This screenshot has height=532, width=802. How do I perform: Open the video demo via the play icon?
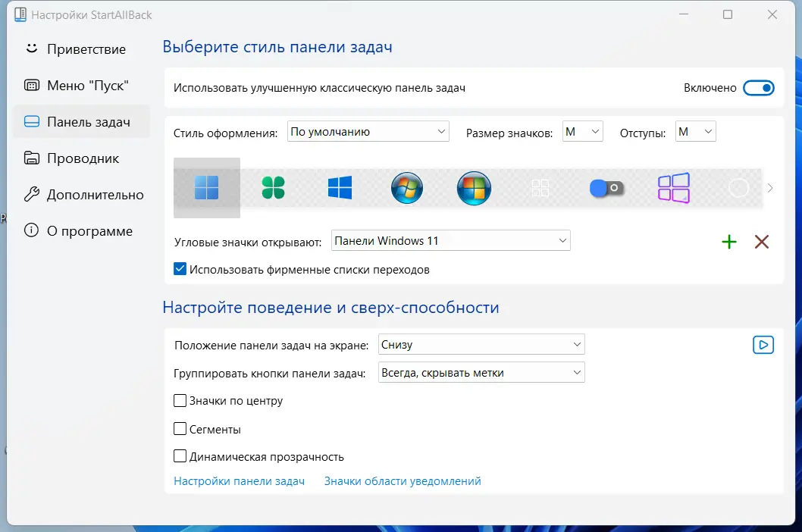[763, 344]
